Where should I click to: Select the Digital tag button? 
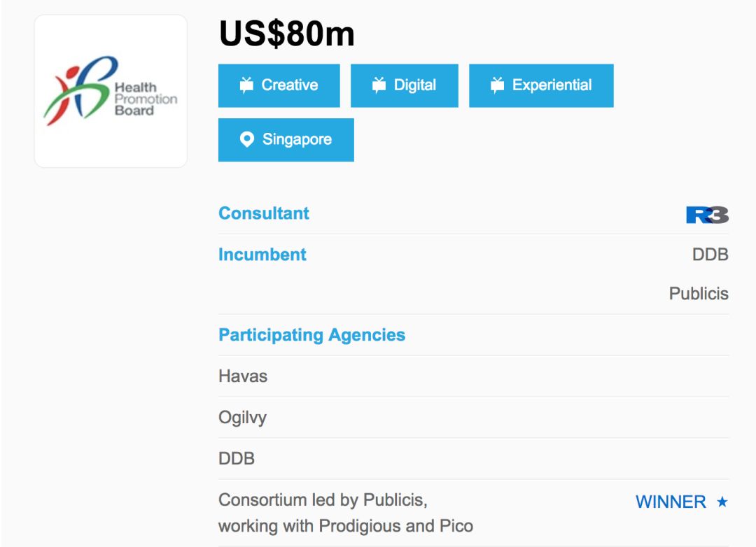(x=405, y=85)
